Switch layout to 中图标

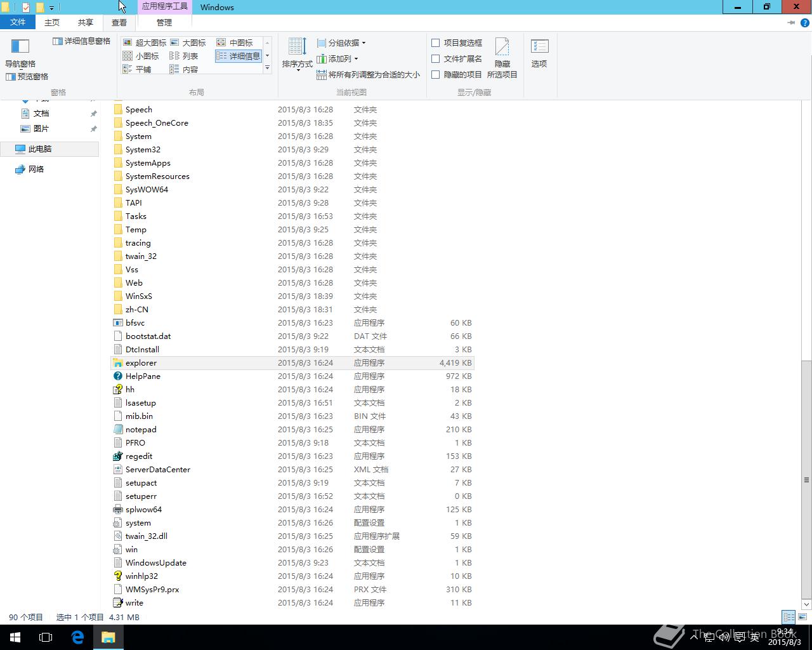[235, 43]
